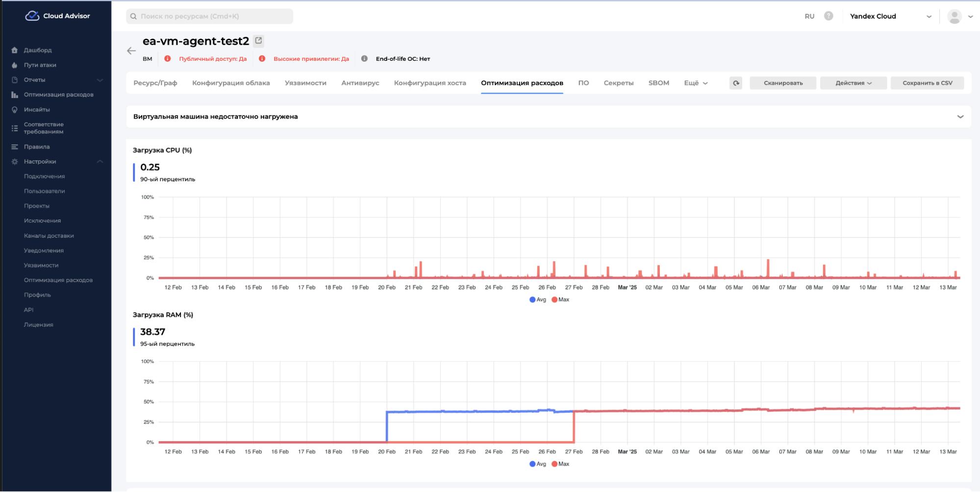Viewport: 980px width, 492px height.
Task: Expand the Действия dropdown menu
Action: [x=853, y=83]
